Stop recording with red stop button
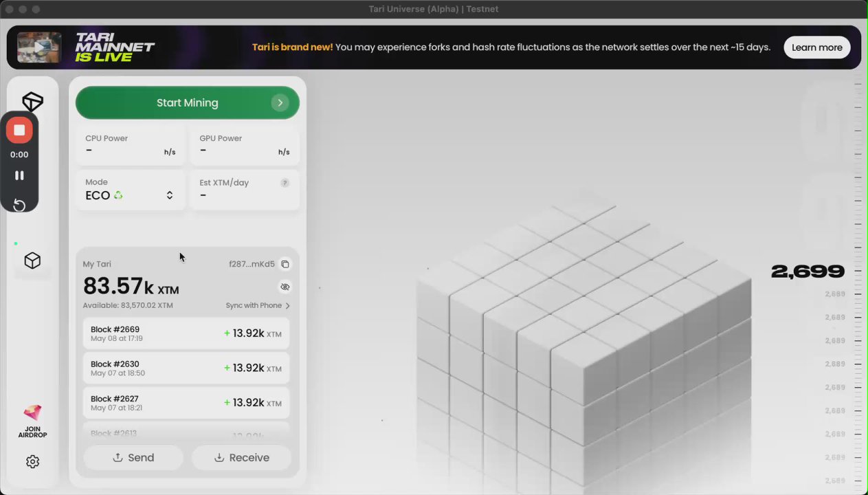Viewport: 868px width, 495px height. (19, 131)
